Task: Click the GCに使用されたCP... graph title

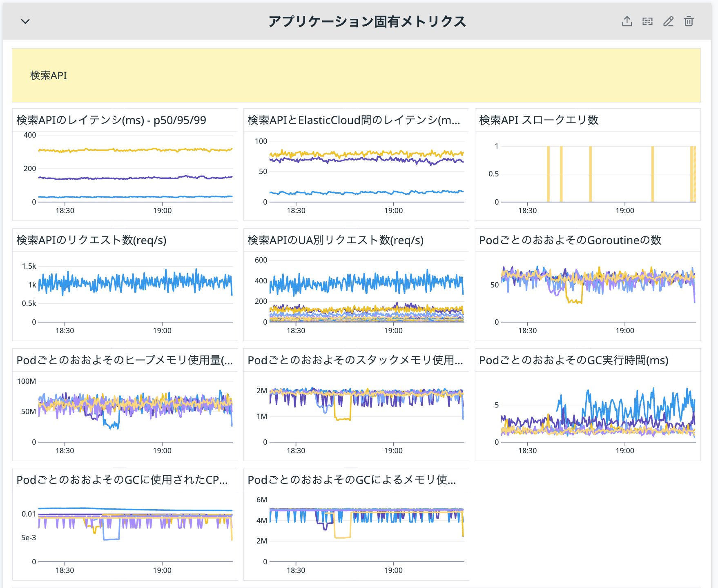Action: pyautogui.click(x=122, y=480)
